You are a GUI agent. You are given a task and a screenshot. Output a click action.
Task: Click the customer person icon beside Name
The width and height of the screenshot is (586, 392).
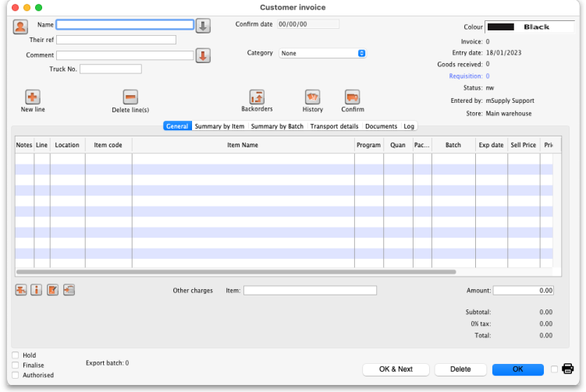pyautogui.click(x=21, y=26)
